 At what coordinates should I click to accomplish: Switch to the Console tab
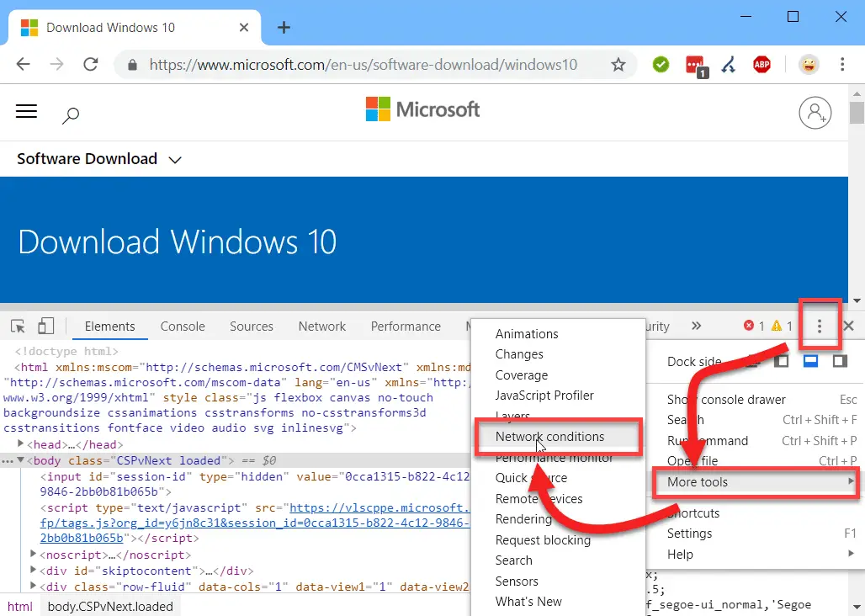coord(183,327)
